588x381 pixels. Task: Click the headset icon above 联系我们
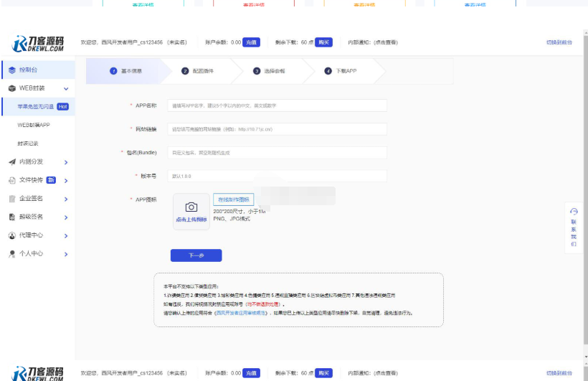pyautogui.click(x=574, y=212)
